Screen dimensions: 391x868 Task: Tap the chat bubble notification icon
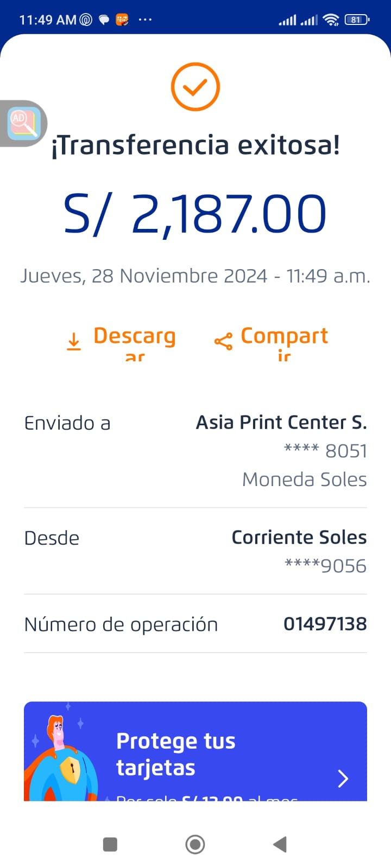104,20
